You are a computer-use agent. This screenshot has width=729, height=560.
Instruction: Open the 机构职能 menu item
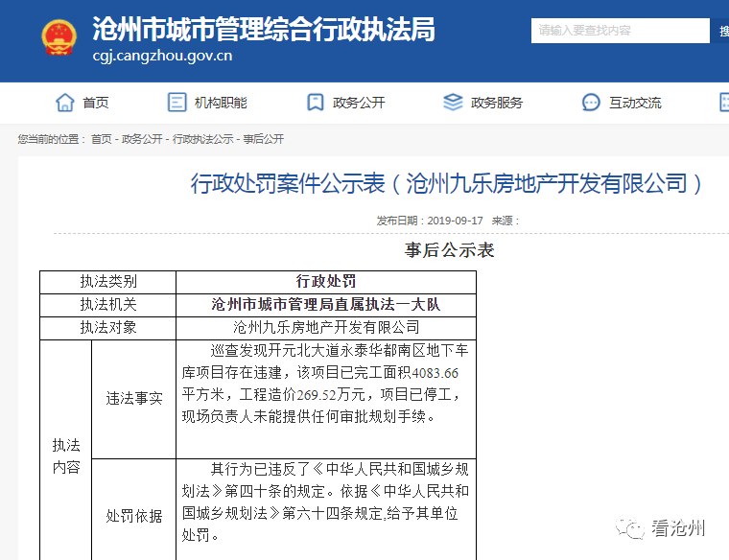pyautogui.click(x=221, y=103)
